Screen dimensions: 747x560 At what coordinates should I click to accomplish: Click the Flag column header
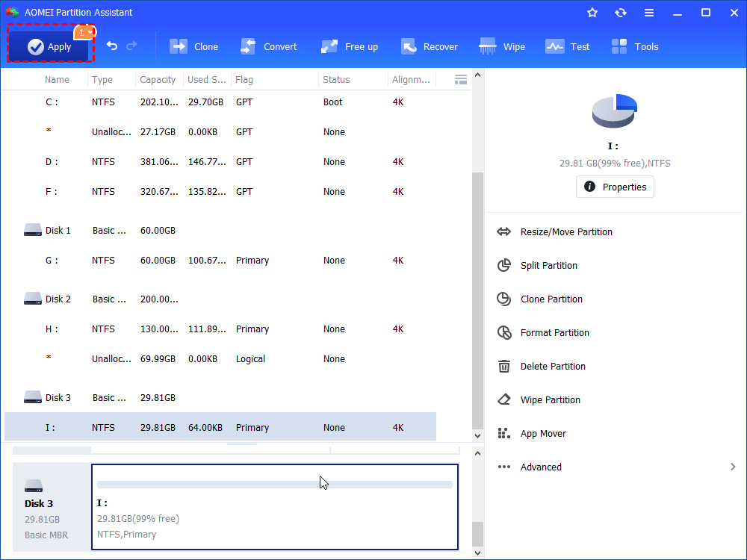tap(244, 80)
